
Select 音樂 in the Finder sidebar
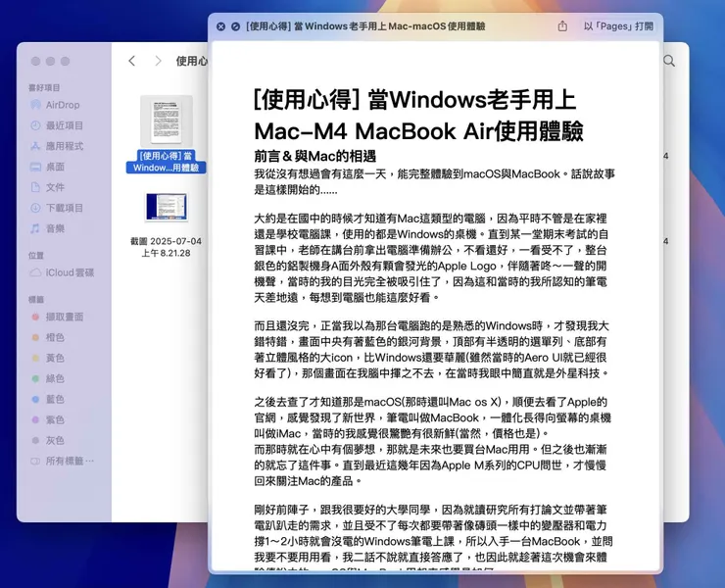(x=55, y=228)
